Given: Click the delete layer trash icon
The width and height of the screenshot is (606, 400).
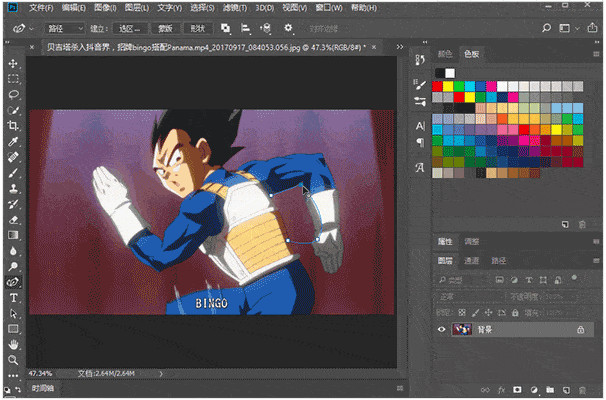Looking at the screenshot, I should (x=582, y=389).
